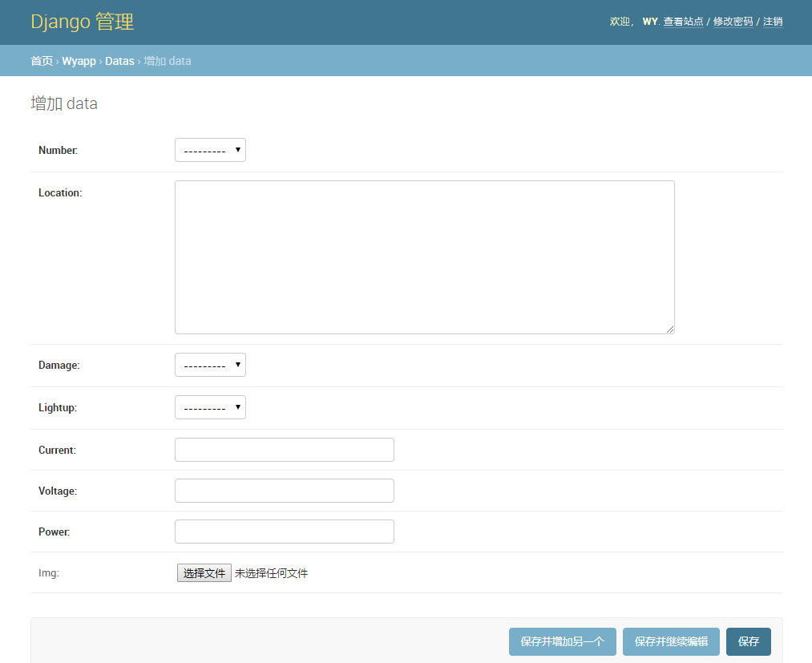Open Wyapp breadcrumb link
The image size is (812, 663).
(79, 61)
